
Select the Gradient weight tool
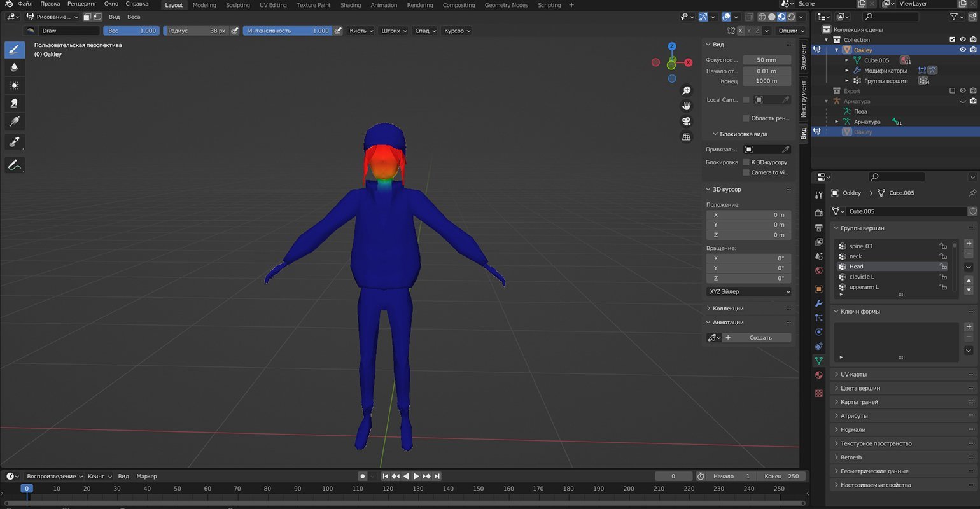pos(15,121)
